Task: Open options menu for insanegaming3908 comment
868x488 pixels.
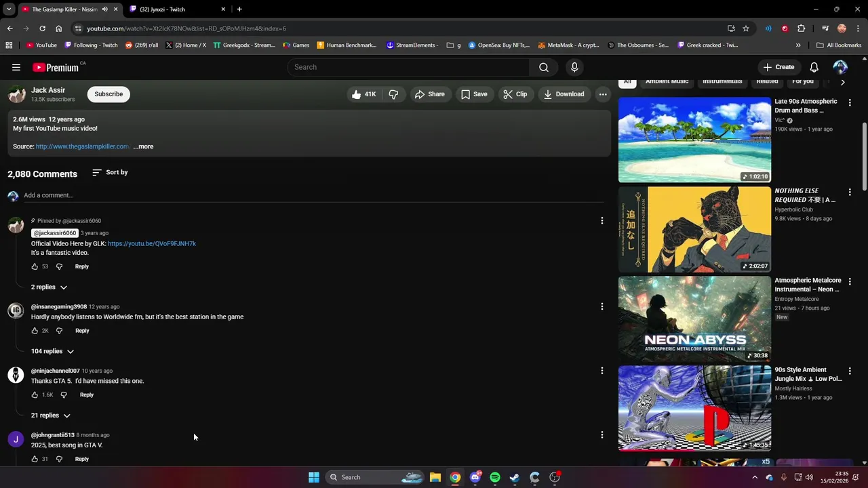Action: [601, 306]
